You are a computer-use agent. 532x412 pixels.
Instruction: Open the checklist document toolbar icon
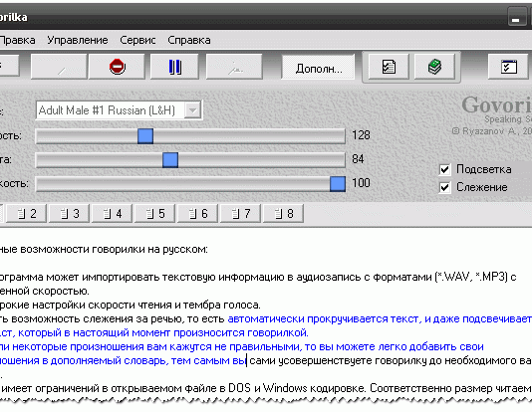coord(389,67)
